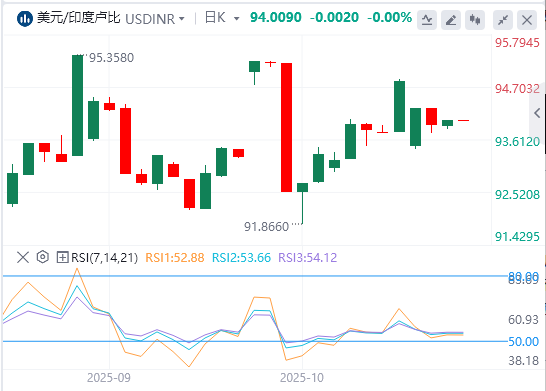The height and width of the screenshot is (391, 546).
Task: Click the 日K period label
Action: [x=215, y=17]
